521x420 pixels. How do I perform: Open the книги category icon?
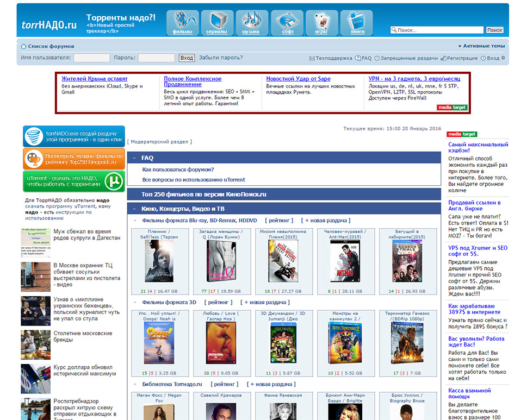click(357, 23)
